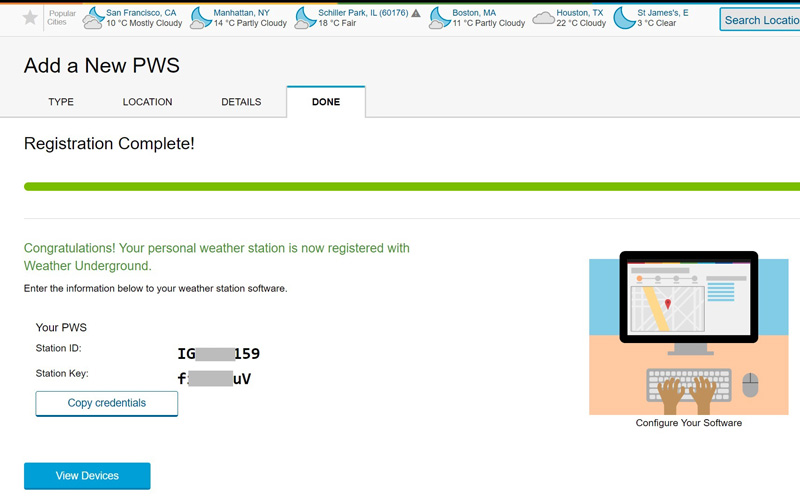Viewport: 800px width, 503px height.
Task: Click the Add a New PWS title
Action: (102, 65)
